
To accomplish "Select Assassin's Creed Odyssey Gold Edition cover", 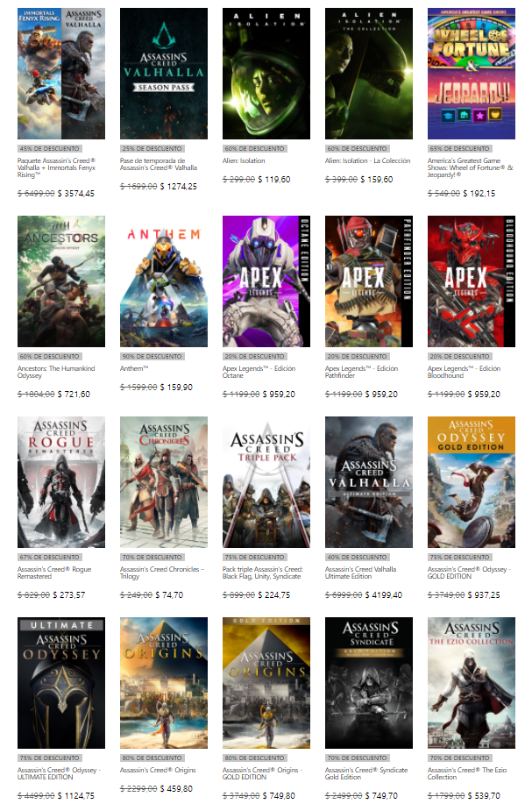I will [471, 482].
